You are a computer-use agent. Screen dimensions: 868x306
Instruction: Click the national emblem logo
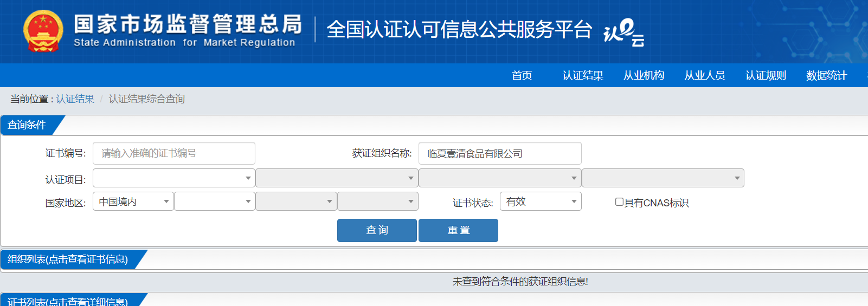point(43,31)
